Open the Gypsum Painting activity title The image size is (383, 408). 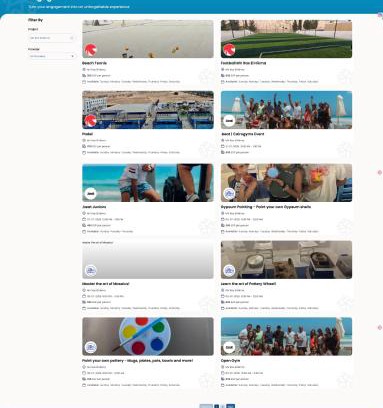[x=266, y=207]
